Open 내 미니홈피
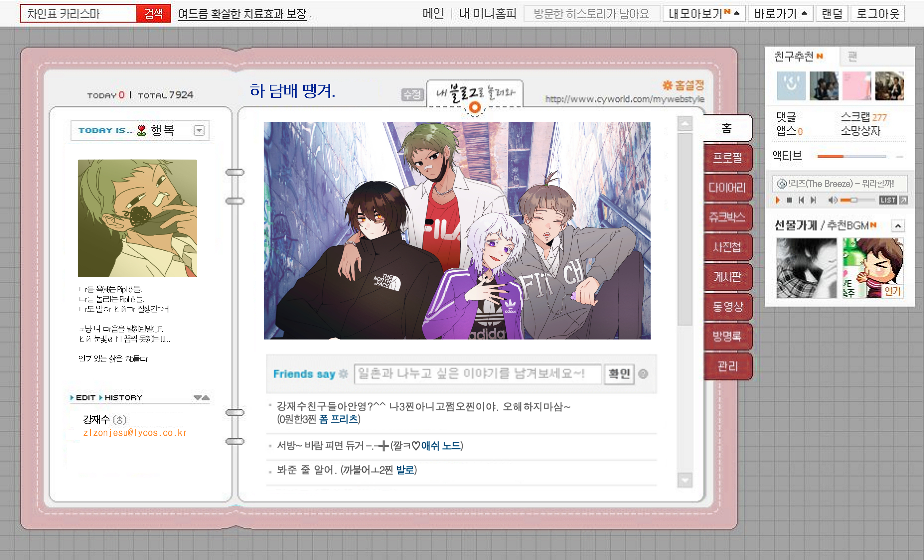Viewport: 924px width, 560px height. [x=488, y=13]
